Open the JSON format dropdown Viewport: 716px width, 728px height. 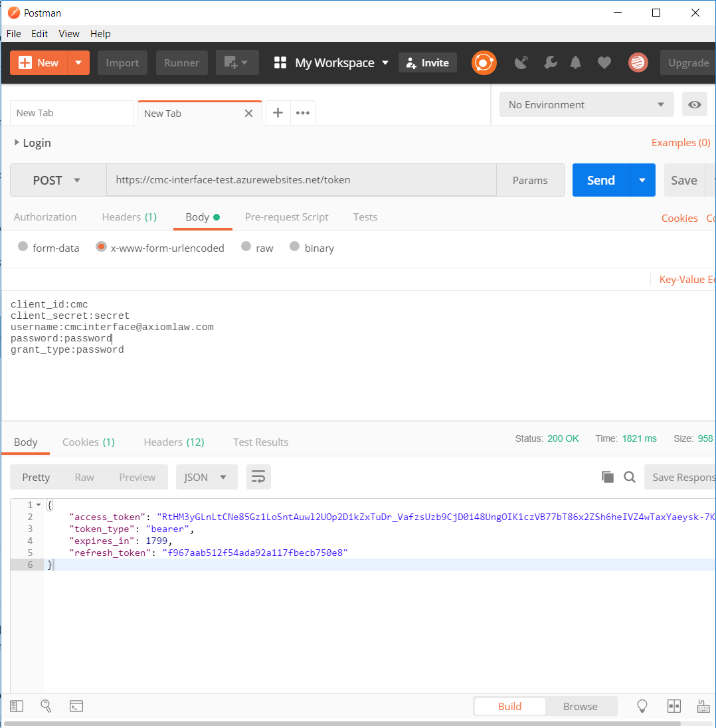[x=205, y=477]
